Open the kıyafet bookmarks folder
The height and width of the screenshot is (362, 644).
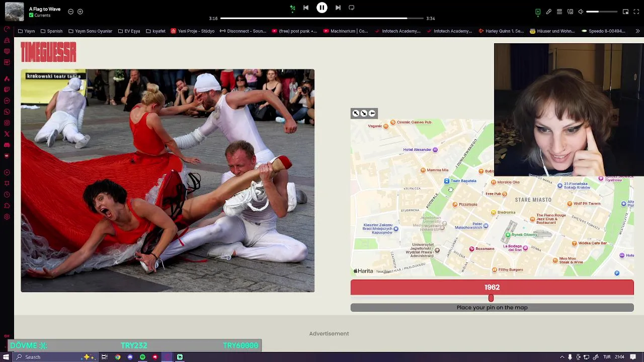[155, 31]
